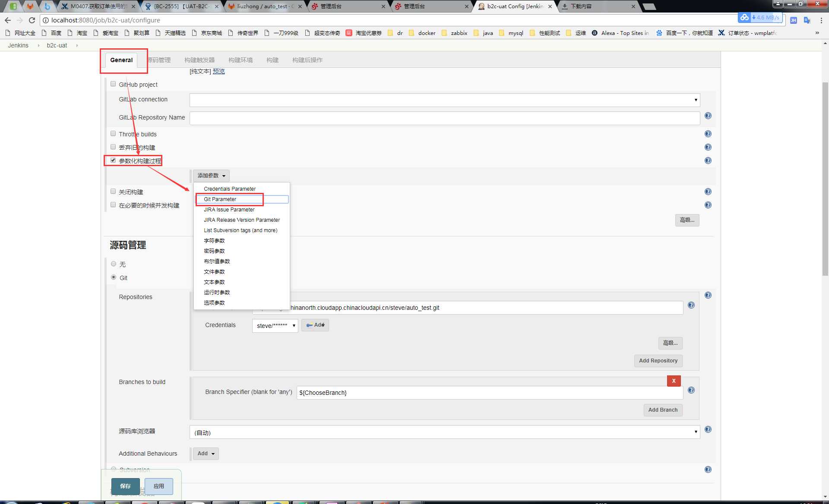
Task: Select Git source control radio
Action: coord(114,277)
